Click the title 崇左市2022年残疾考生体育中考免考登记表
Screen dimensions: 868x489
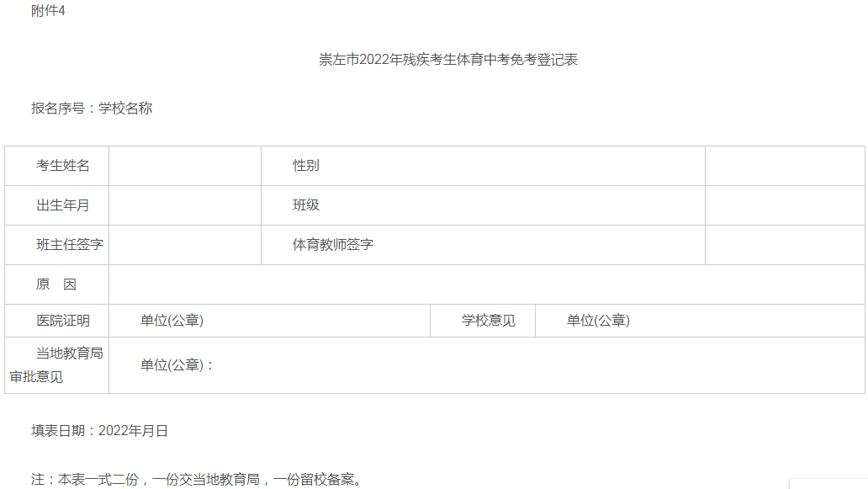447,59
